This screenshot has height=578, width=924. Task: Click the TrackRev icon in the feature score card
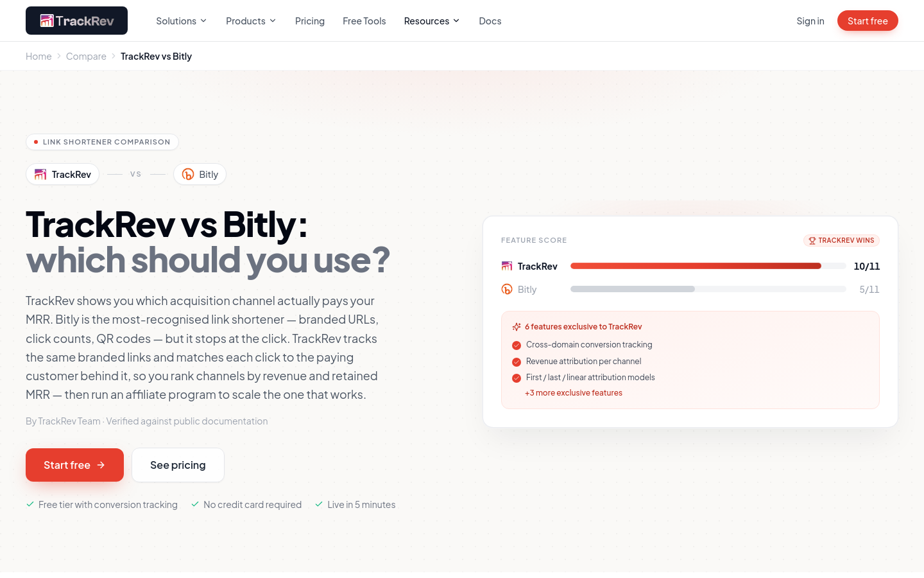point(507,267)
